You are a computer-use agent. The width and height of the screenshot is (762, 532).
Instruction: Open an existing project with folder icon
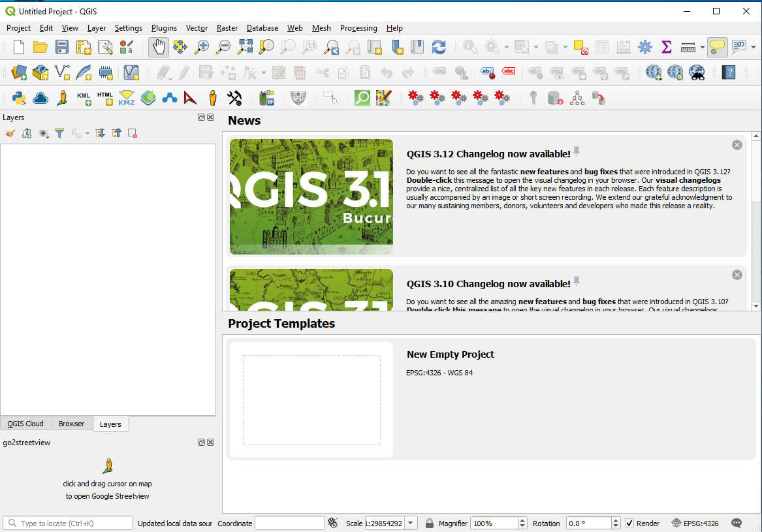[x=40, y=47]
